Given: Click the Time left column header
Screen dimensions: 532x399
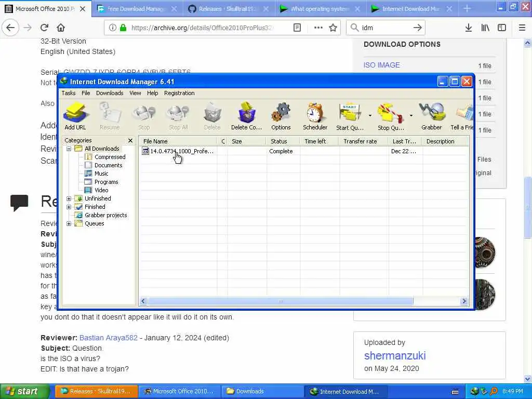Looking at the screenshot, I should tap(319, 141).
